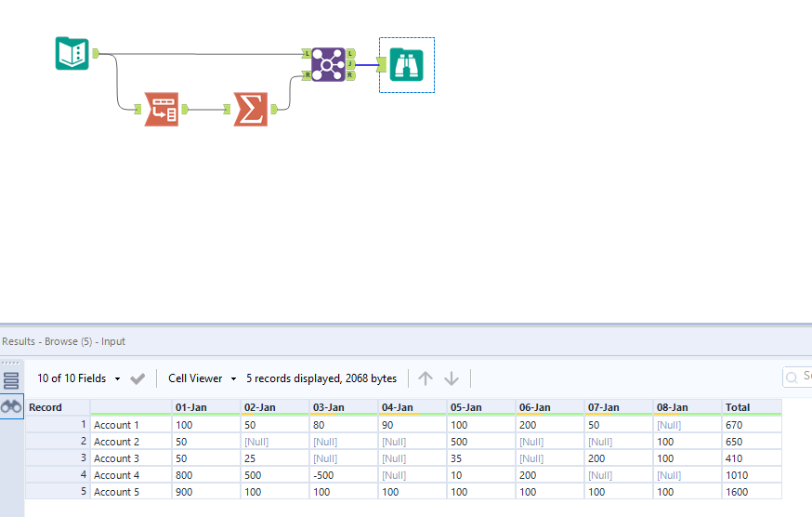Select the 08-Jan [Null] cell for Account 1
Image resolution: width=812 pixels, height=517 pixels.
click(688, 425)
